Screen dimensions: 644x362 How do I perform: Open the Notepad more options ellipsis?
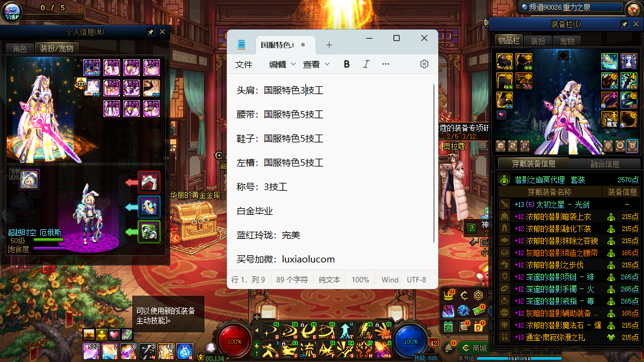(386, 64)
